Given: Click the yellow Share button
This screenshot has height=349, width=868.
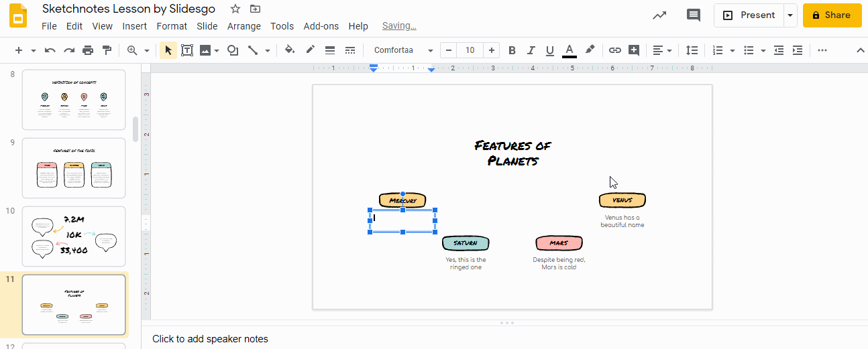Looking at the screenshot, I should [832, 15].
